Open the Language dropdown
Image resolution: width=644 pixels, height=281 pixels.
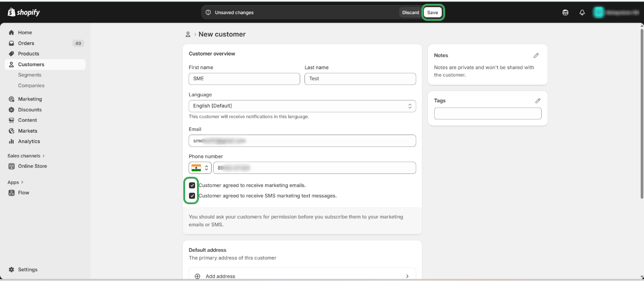[x=302, y=106]
